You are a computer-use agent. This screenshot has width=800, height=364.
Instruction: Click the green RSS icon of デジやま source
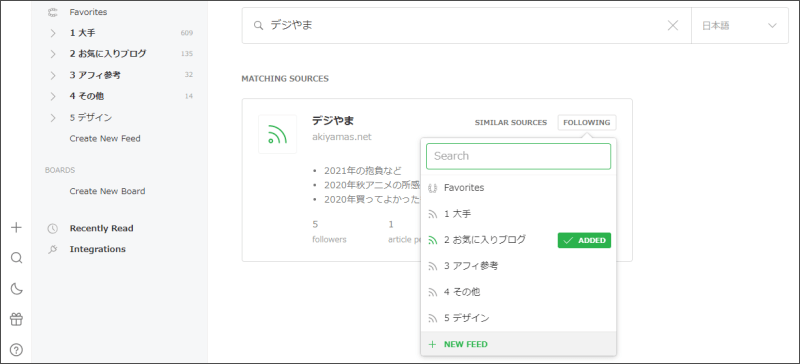pos(277,134)
